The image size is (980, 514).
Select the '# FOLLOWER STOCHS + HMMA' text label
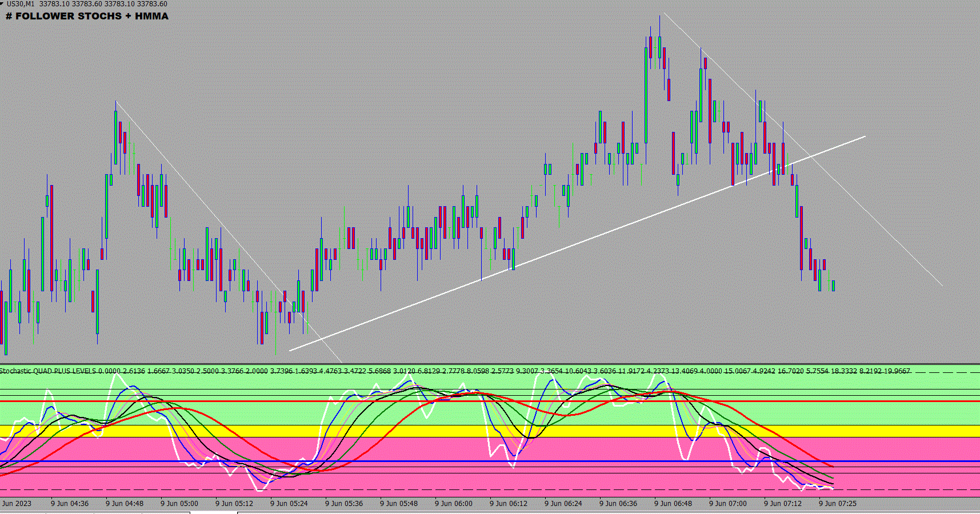[87, 16]
